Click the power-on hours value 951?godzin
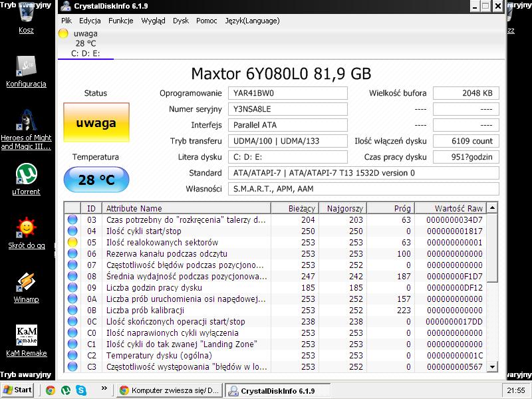 point(466,157)
